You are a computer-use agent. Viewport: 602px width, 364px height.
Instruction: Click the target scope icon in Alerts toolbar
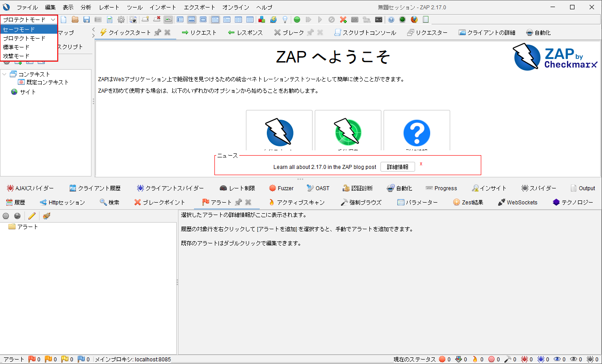click(x=6, y=216)
